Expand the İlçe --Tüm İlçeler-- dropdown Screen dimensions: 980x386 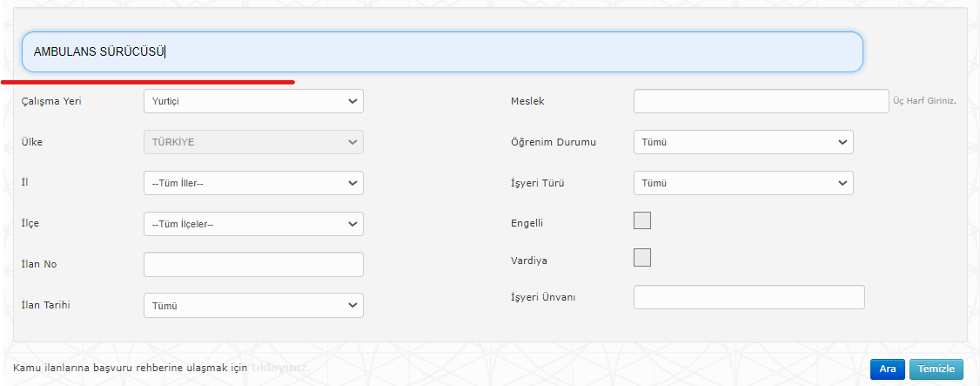[253, 224]
